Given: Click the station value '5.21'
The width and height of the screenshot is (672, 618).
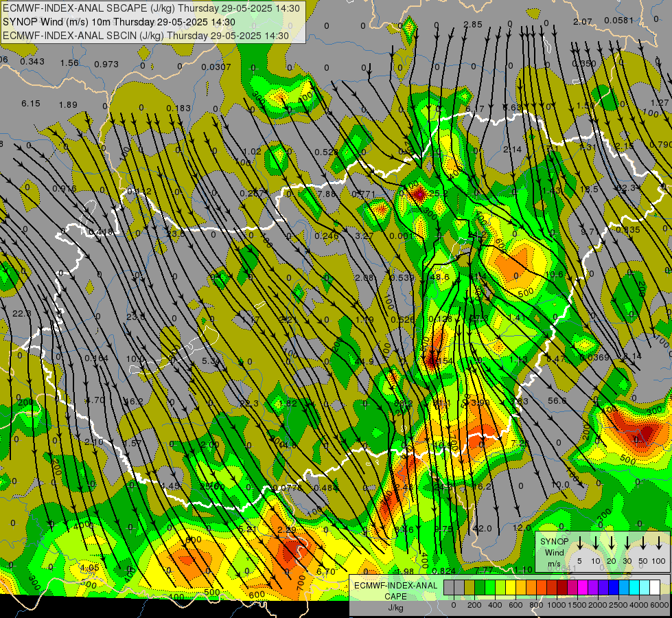Looking at the screenshot, I should [247, 529].
